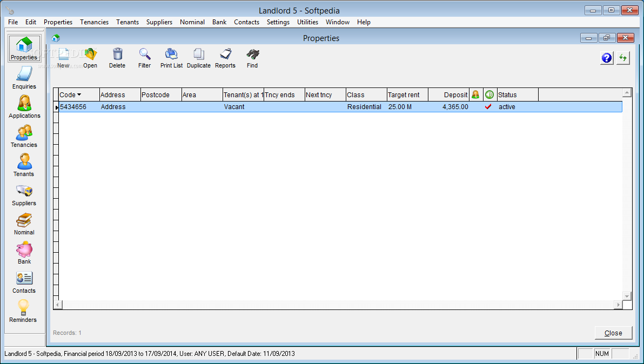Click the Deposit column header
Image resolution: width=644 pixels, height=364 pixels.
448,95
